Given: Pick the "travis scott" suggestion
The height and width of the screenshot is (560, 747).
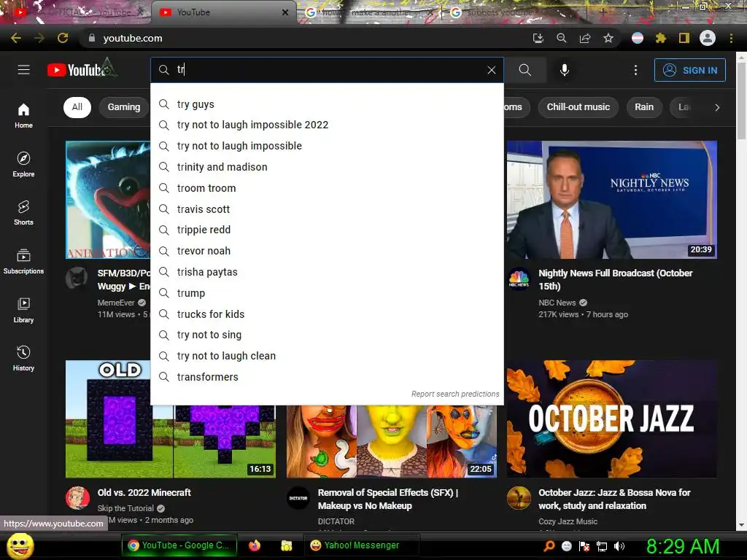Looking at the screenshot, I should point(327,209).
